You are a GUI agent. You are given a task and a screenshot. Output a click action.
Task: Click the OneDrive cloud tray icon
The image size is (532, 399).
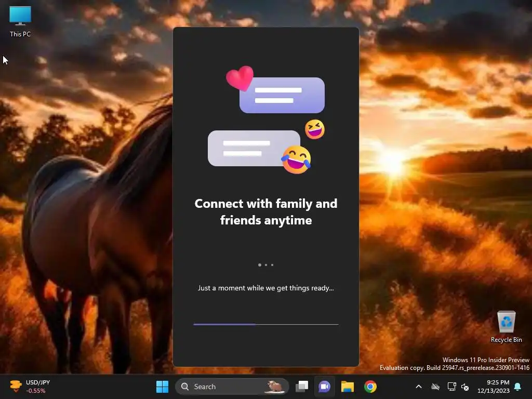[435, 387]
